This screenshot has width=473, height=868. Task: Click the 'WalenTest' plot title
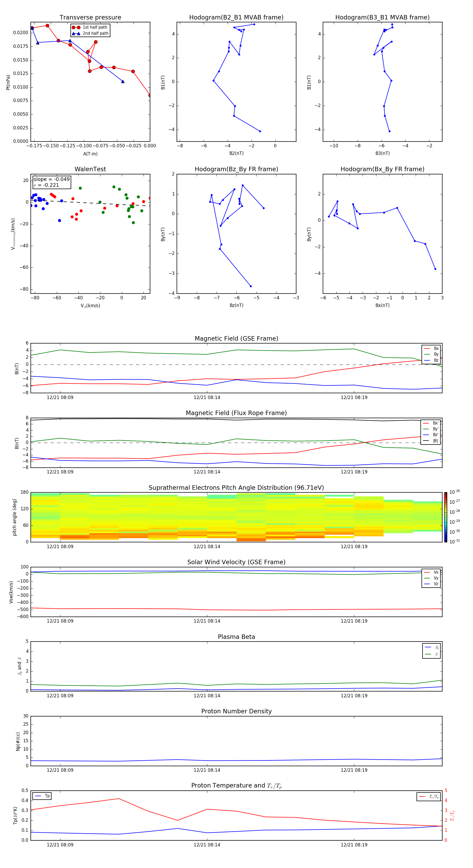click(90, 169)
